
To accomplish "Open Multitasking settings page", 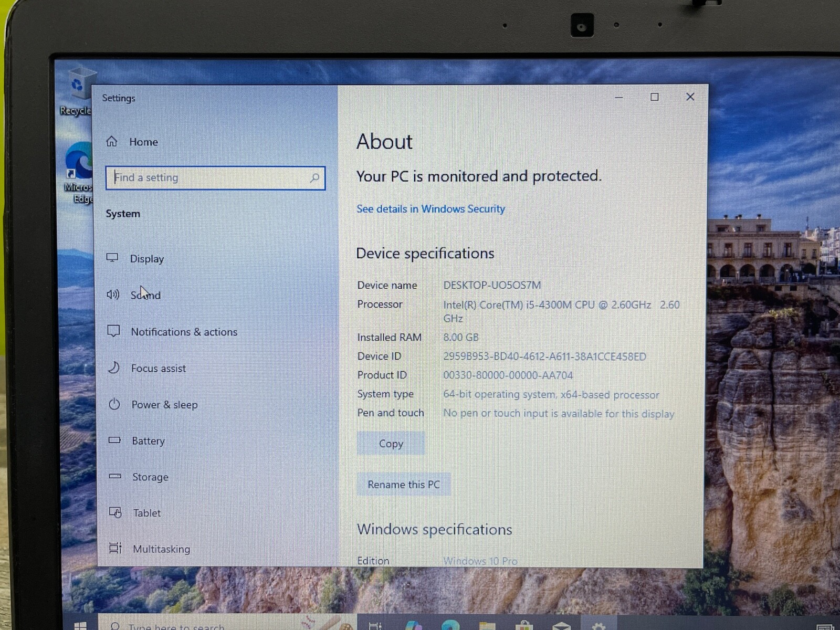I will [x=150, y=549].
